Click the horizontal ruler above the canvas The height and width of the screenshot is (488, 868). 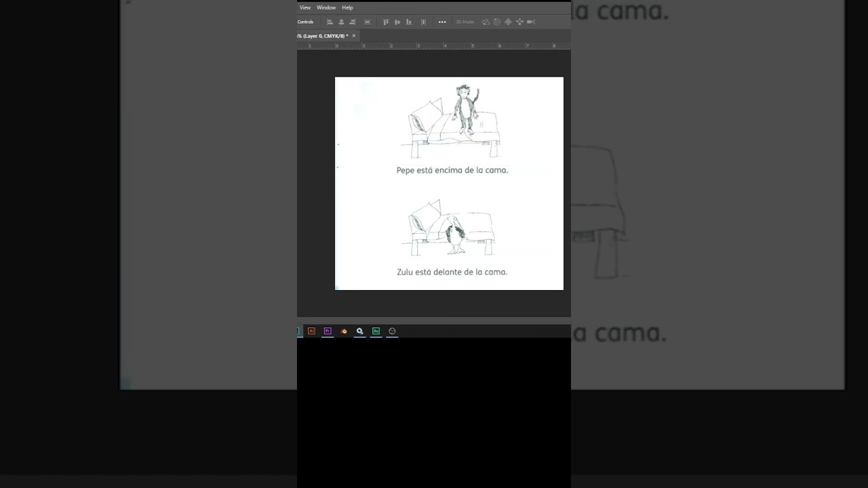pyautogui.click(x=434, y=46)
